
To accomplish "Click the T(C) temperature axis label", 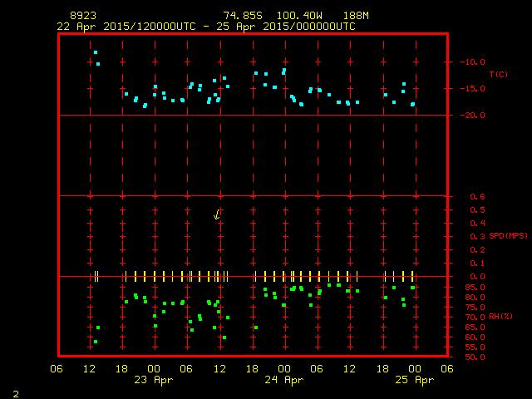I will point(498,75).
